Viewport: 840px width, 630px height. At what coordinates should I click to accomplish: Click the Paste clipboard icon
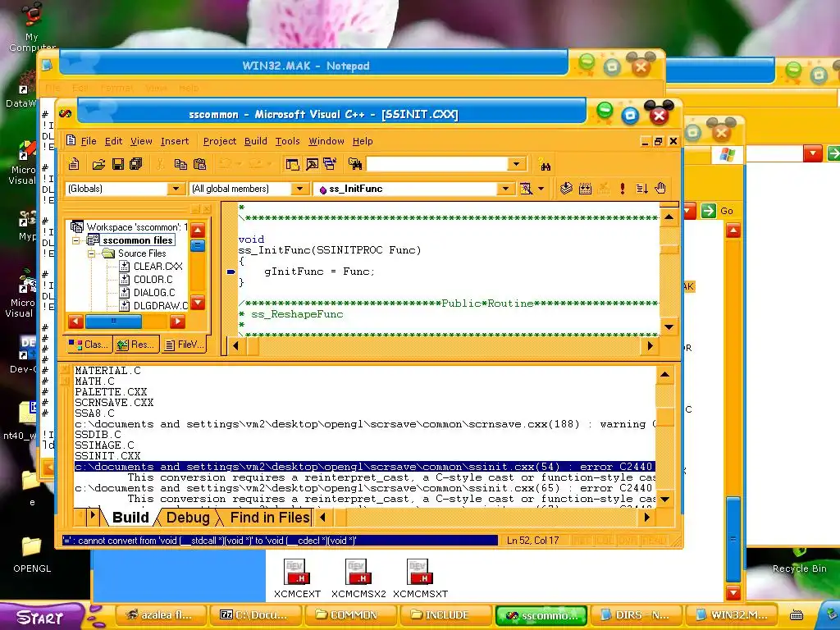[200, 164]
